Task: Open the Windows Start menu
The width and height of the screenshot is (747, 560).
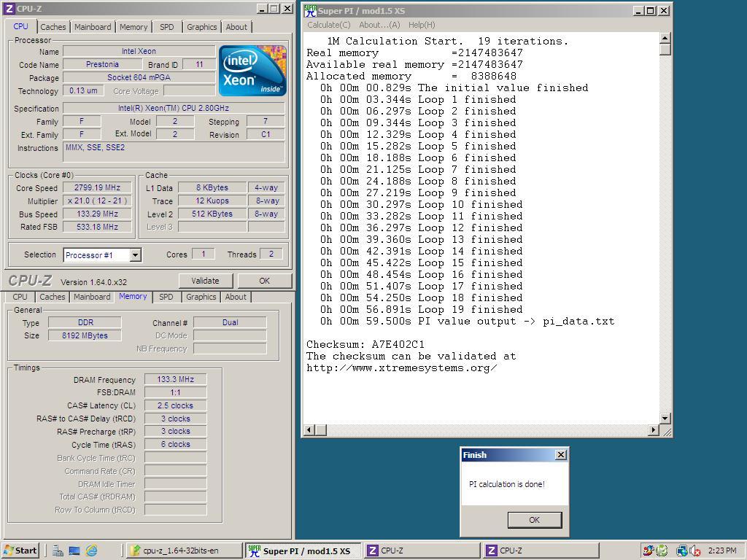Action: (20, 551)
